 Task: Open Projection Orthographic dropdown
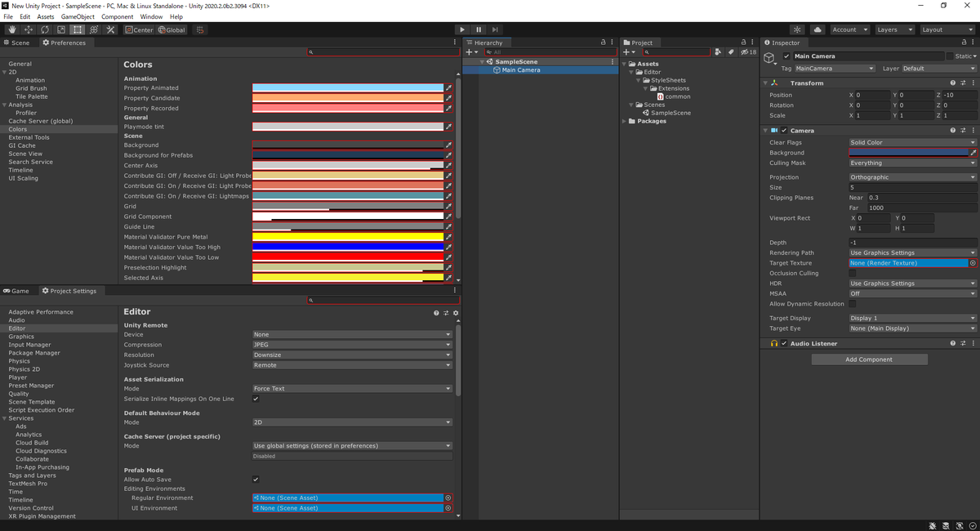click(912, 177)
